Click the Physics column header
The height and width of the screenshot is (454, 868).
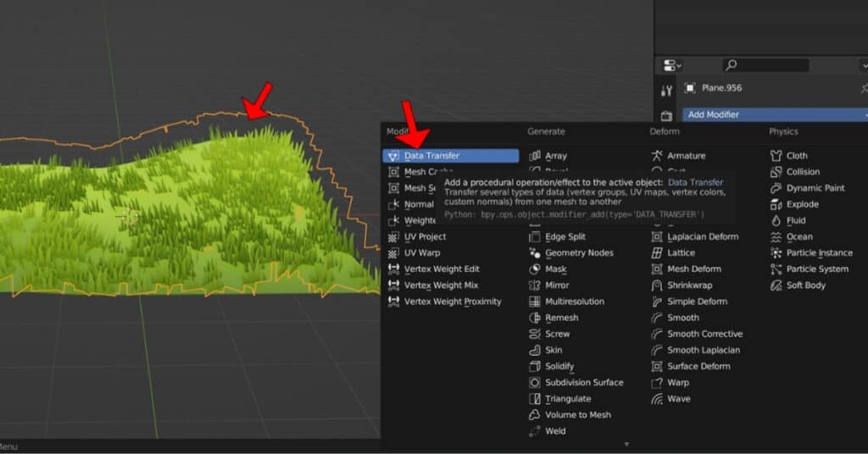pyautogui.click(x=783, y=131)
